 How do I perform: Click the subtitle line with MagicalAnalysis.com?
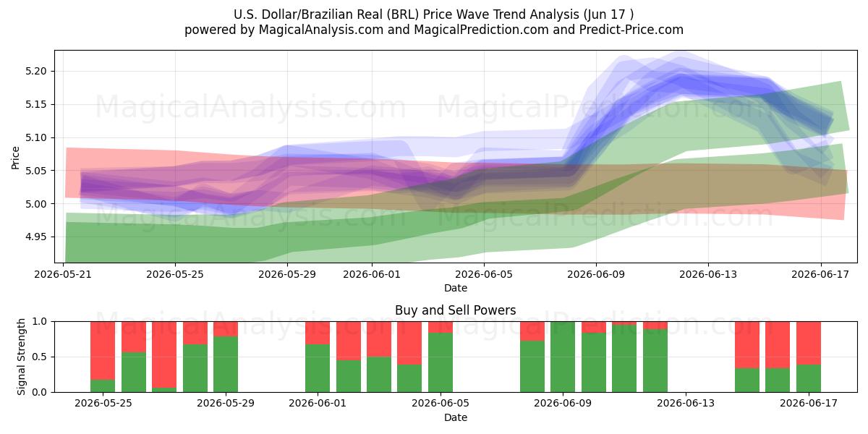click(x=434, y=30)
